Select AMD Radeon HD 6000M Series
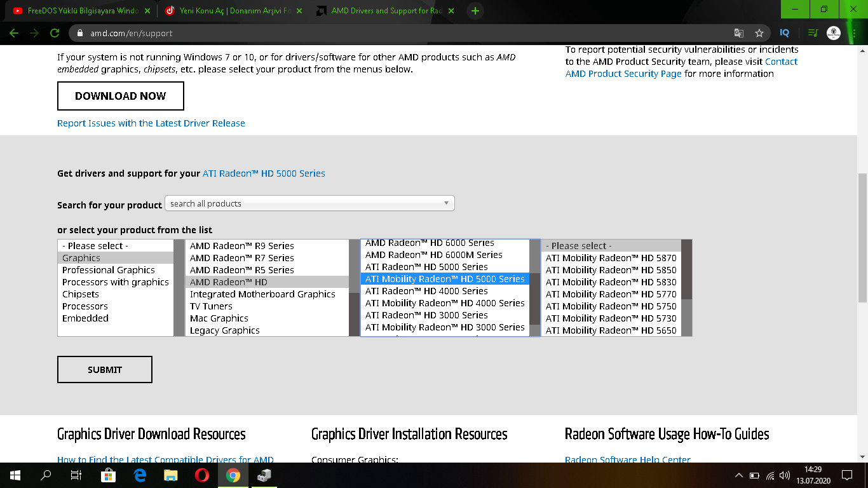 [445, 255]
